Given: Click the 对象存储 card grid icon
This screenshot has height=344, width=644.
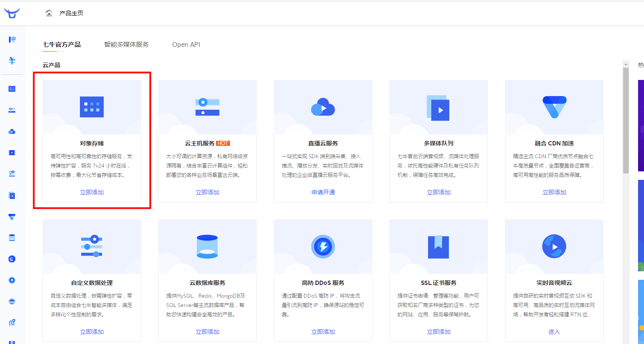Looking at the screenshot, I should (92, 107).
